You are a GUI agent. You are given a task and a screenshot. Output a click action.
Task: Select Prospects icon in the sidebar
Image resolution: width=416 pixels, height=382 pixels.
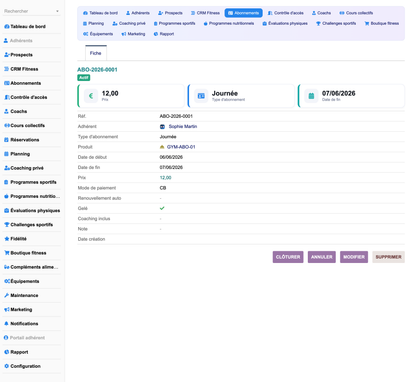[6, 55]
